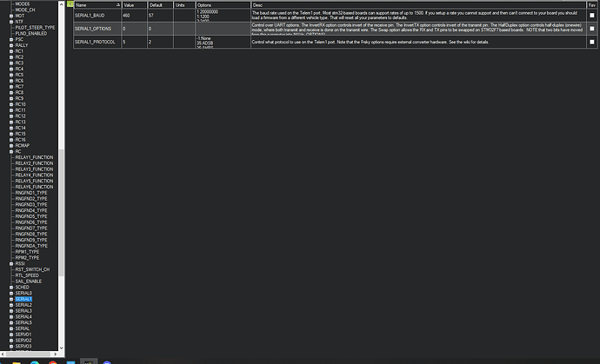Expand the RSSI tree node
This screenshot has width=600, height=364.
pyautogui.click(x=11, y=264)
